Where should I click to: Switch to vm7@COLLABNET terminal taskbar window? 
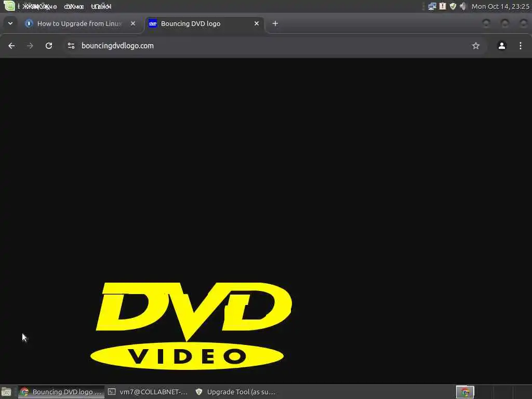148,392
